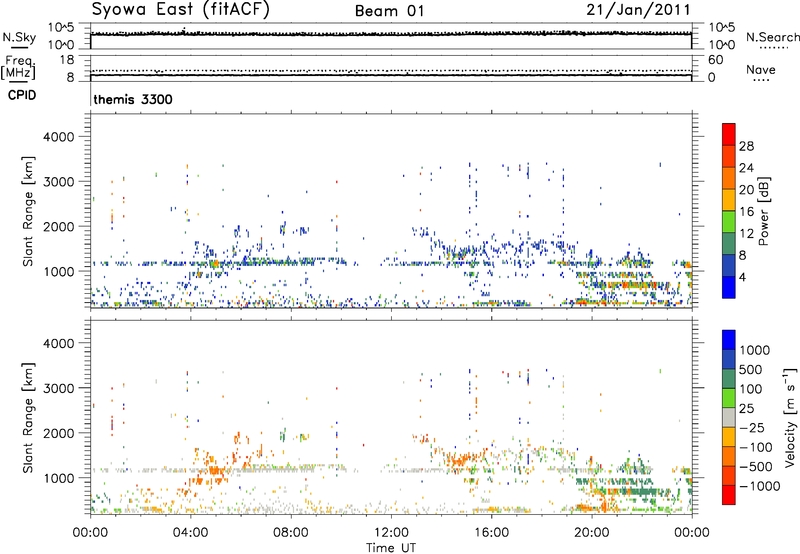Pick the red top segment of Power colorbar
This screenshot has width=800, height=554.
point(729,134)
